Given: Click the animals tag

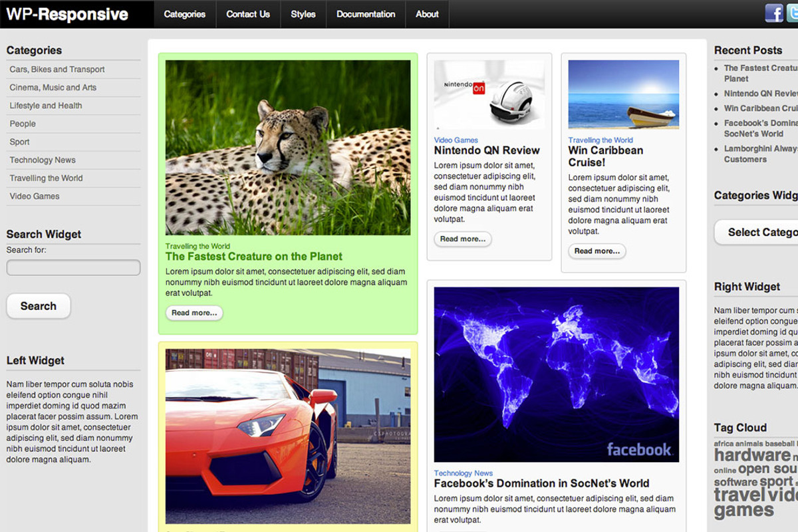Looking at the screenshot, I should tap(749, 444).
